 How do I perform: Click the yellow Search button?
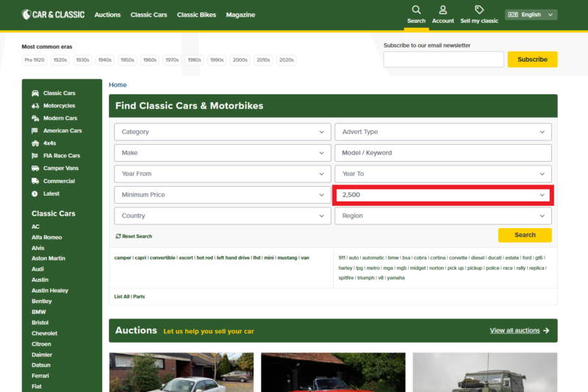tap(525, 235)
